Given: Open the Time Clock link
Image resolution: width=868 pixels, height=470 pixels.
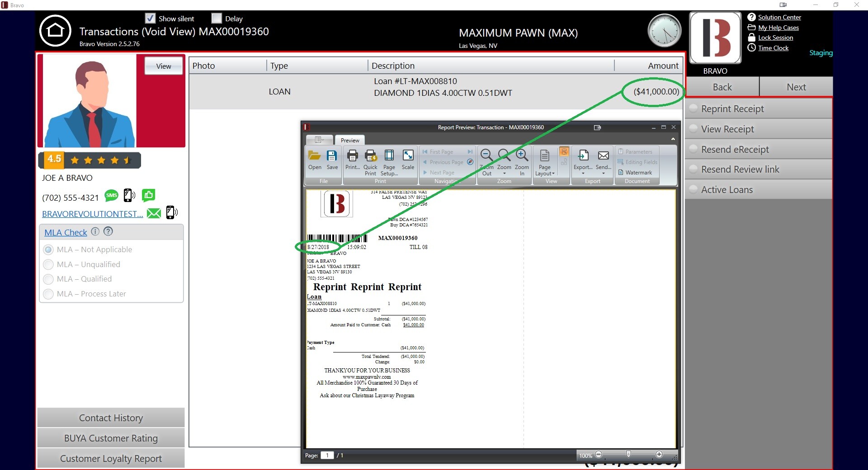Looking at the screenshot, I should pos(773,48).
